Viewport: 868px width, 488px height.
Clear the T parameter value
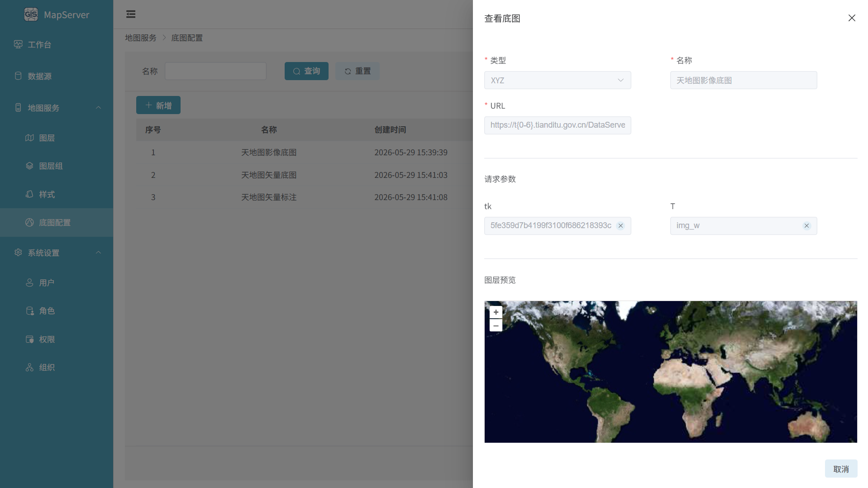click(806, 226)
